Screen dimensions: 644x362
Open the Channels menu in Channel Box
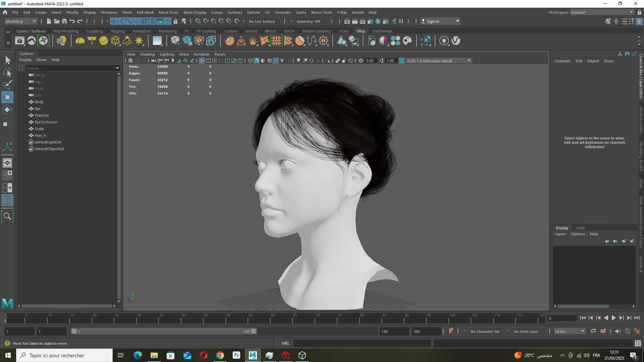[562, 61]
